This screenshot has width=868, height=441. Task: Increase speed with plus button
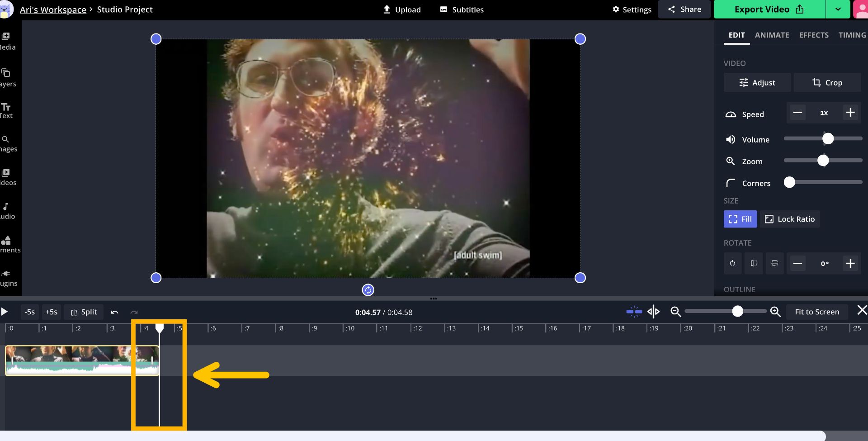pos(850,113)
